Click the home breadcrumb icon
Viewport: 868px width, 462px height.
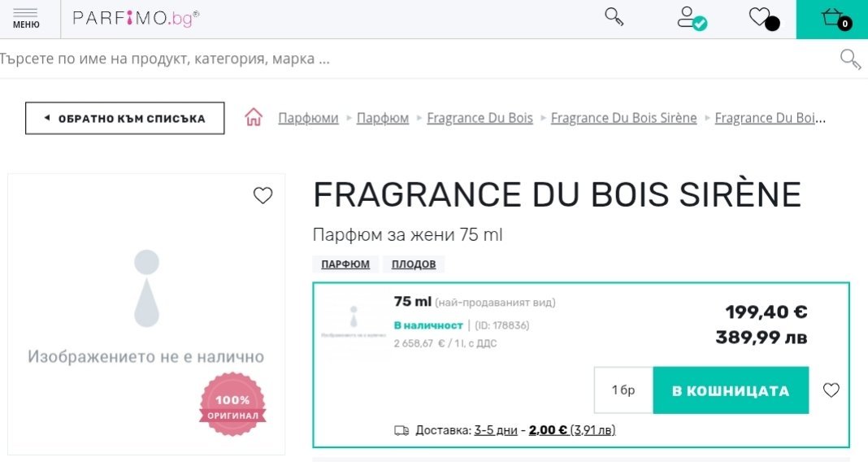[x=254, y=118]
